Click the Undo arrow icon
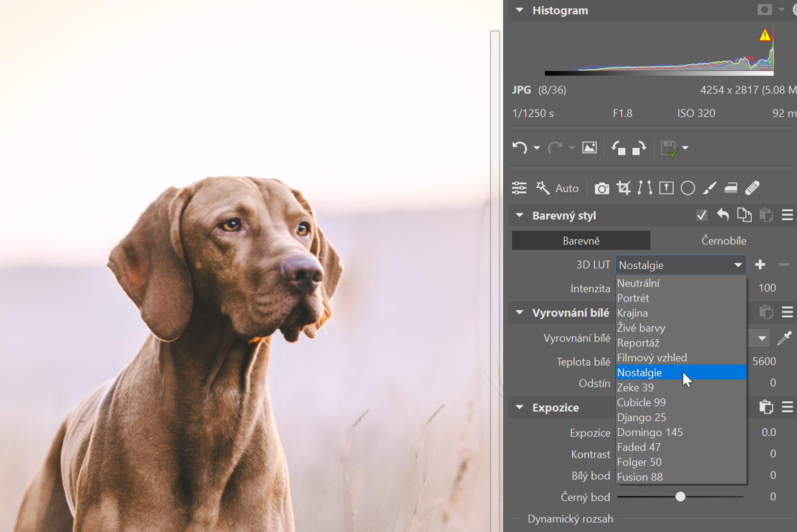 520,148
